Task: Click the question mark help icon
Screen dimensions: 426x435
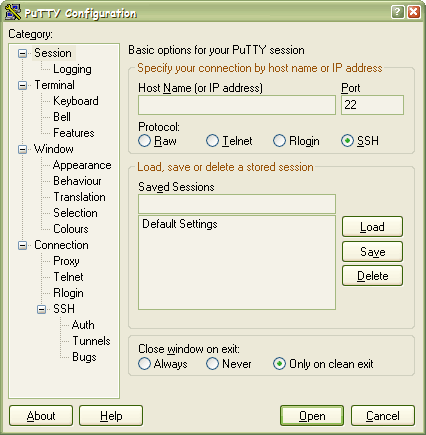Action: coord(397,12)
